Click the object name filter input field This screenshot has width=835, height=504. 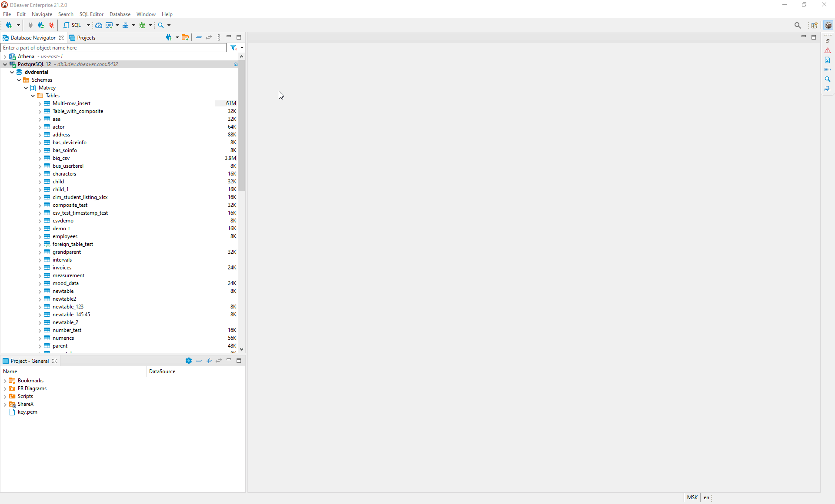tap(113, 47)
